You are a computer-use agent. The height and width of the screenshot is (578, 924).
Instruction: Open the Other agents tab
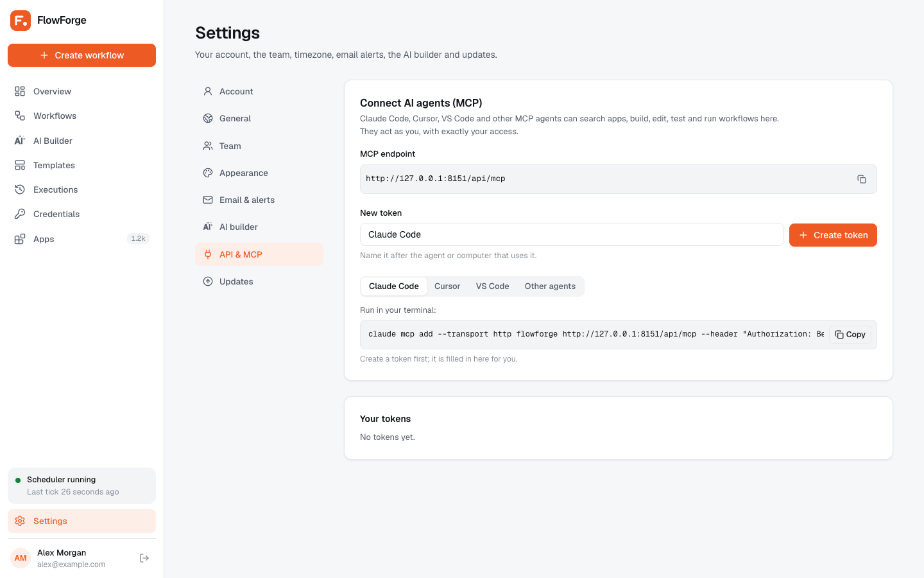tap(550, 286)
